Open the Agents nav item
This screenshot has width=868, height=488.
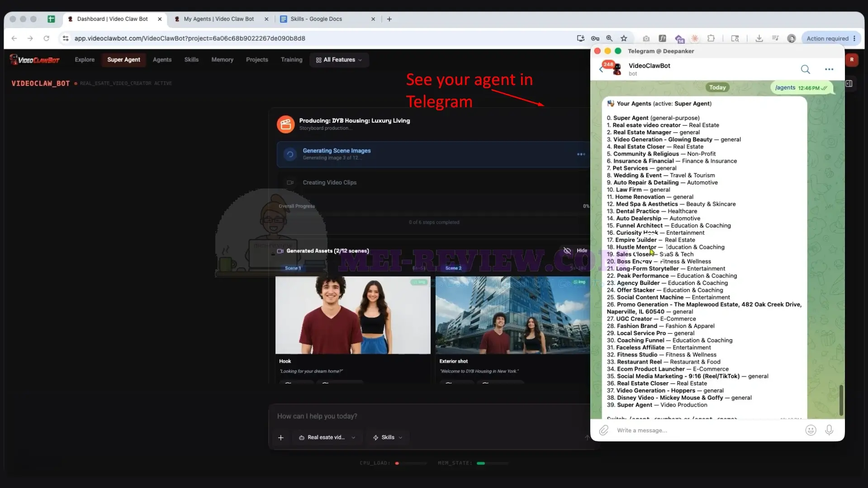pyautogui.click(x=162, y=60)
